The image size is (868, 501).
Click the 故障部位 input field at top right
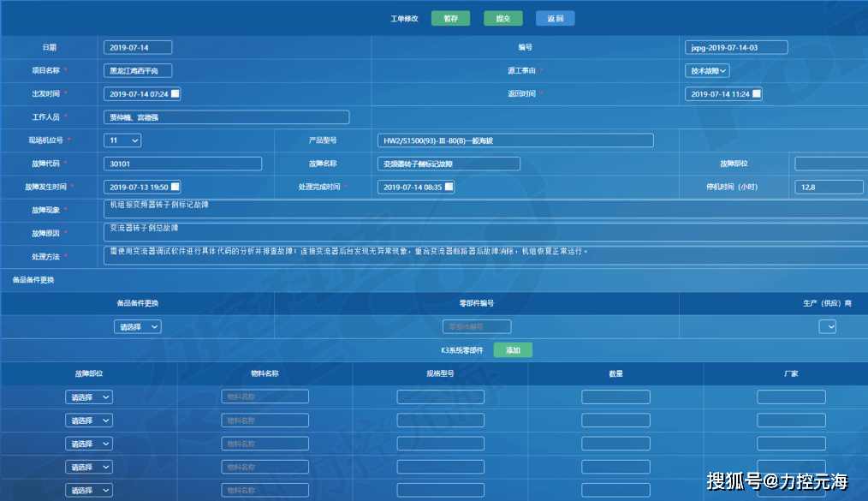831,164
